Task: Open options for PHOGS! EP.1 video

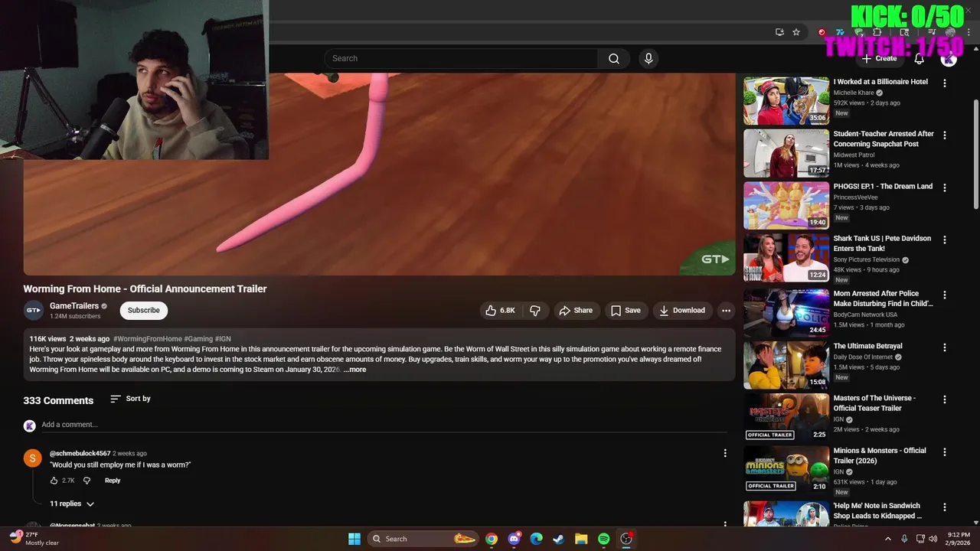Action: pos(944,187)
